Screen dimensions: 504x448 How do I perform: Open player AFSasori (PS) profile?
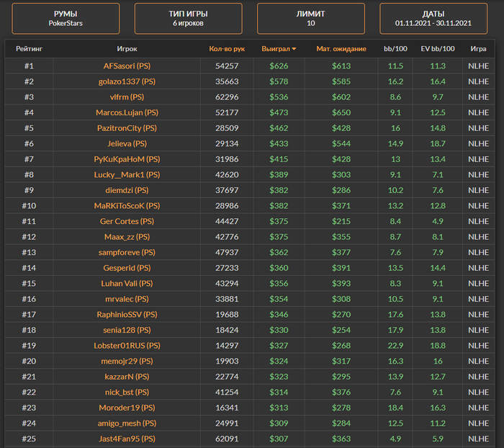pos(127,66)
